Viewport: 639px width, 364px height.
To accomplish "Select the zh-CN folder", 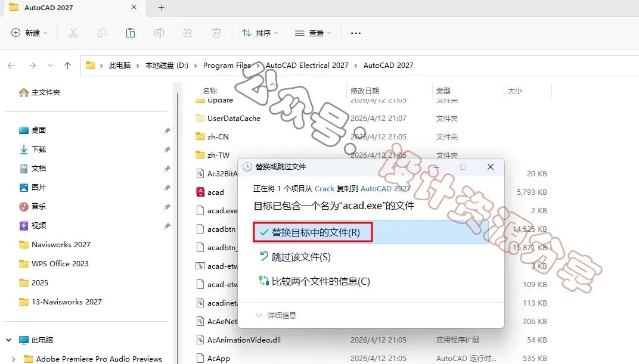I will point(212,137).
